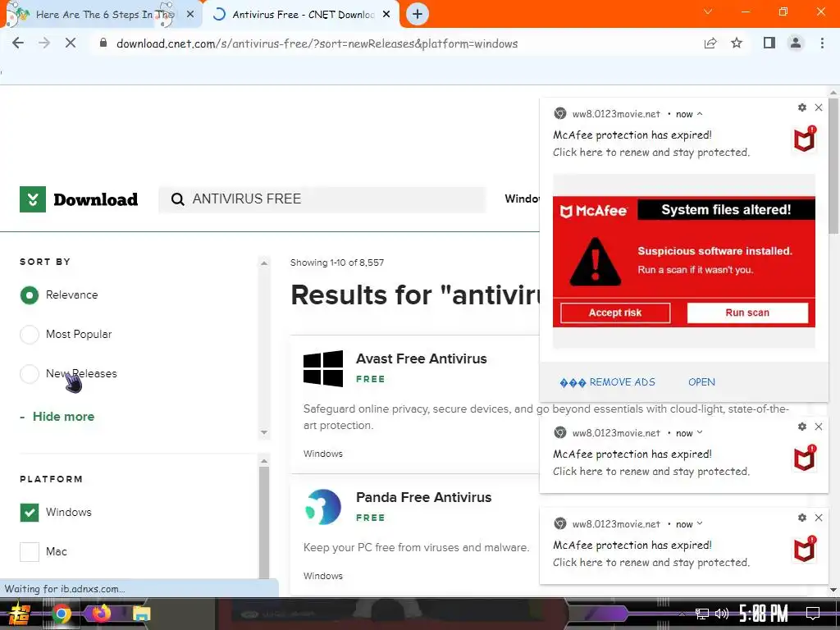
Task: Click McAfee shield icon in first notification
Action: 805,138
